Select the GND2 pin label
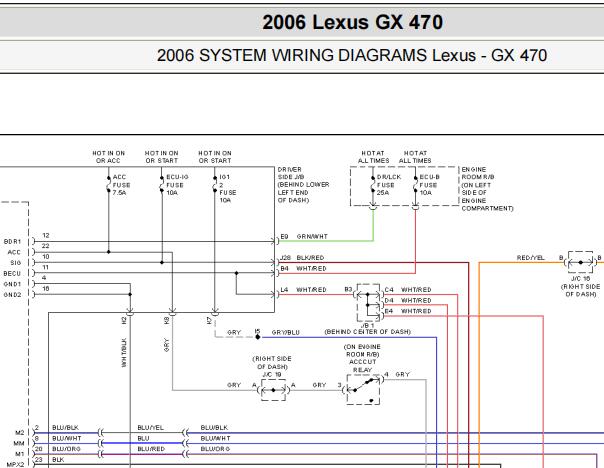This screenshot has height=468, width=604. pyautogui.click(x=12, y=295)
